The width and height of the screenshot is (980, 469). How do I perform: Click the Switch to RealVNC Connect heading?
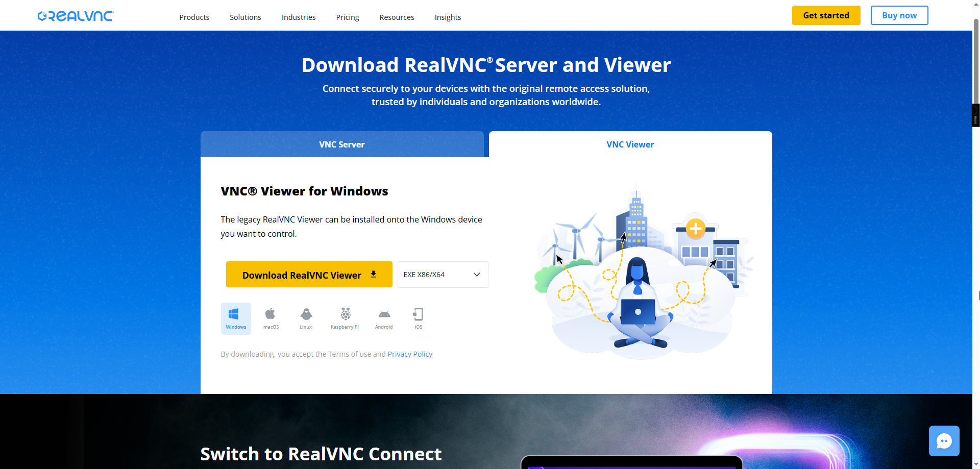[x=321, y=454]
